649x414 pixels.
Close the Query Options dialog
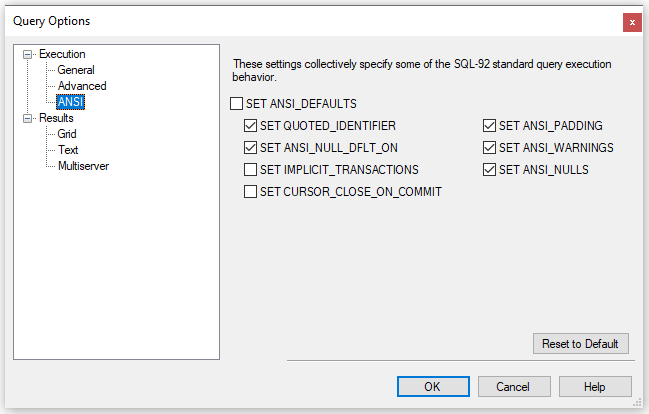[632, 22]
